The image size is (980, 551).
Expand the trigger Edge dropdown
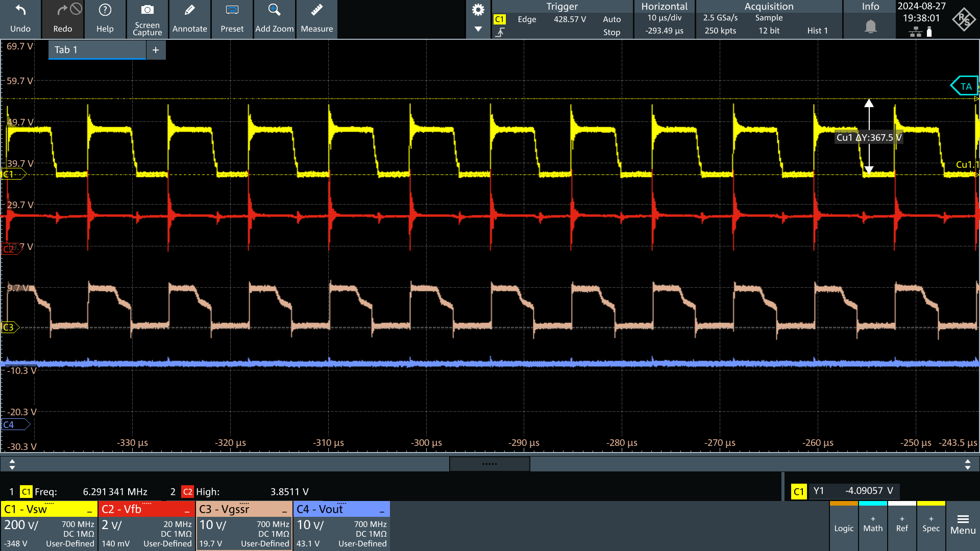[x=526, y=18]
